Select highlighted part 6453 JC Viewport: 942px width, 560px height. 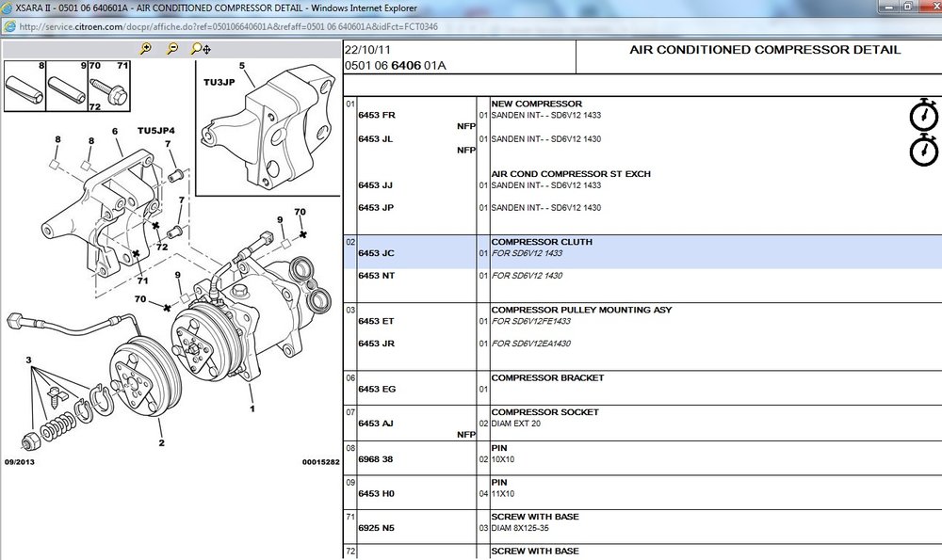click(x=376, y=253)
